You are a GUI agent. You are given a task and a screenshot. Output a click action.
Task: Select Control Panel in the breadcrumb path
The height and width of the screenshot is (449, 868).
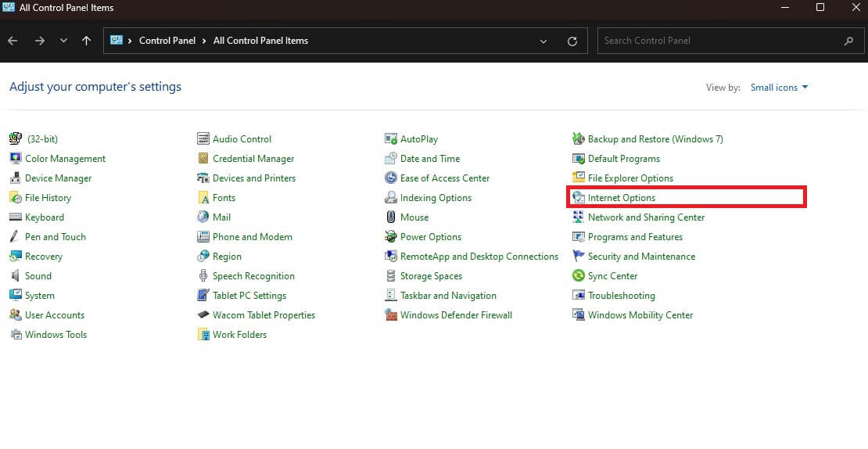166,41
